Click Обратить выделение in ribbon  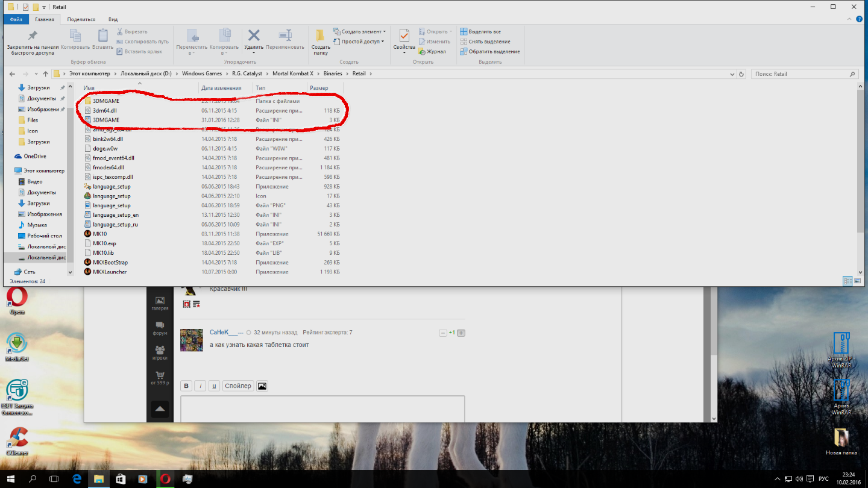(x=490, y=52)
